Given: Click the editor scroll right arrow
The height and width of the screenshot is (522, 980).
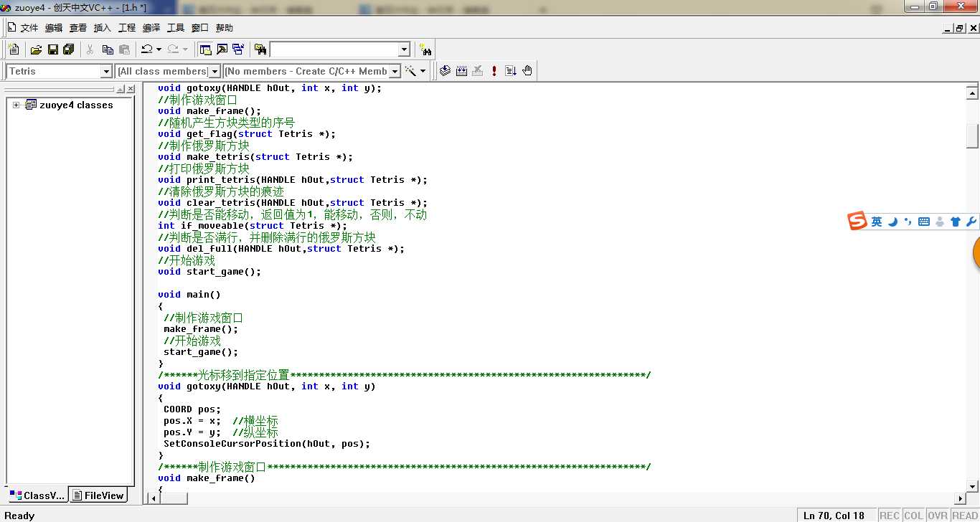Looking at the screenshot, I should pyautogui.click(x=960, y=498).
